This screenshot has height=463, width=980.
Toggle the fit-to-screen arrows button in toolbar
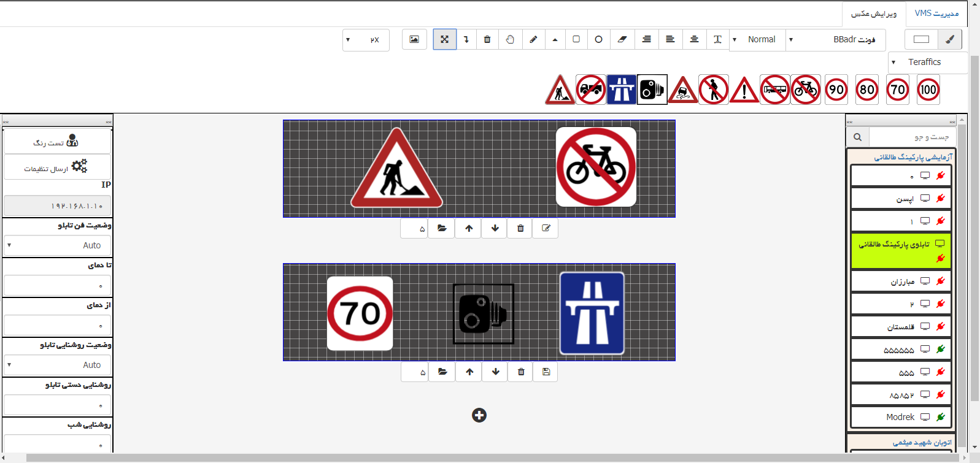tap(444, 39)
